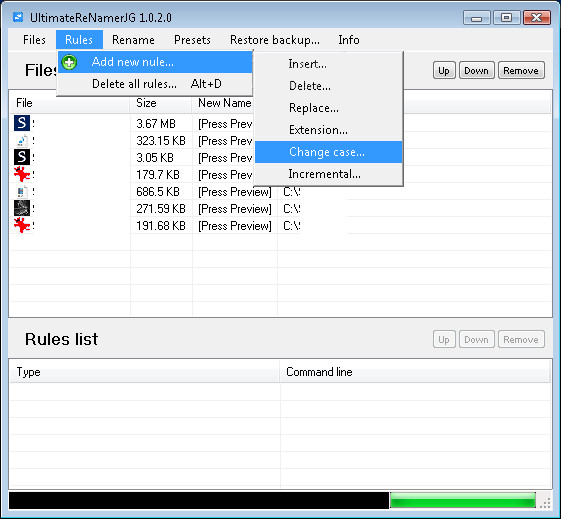
Task: Select the file icon in the 3.05 KB row
Action: (22, 157)
